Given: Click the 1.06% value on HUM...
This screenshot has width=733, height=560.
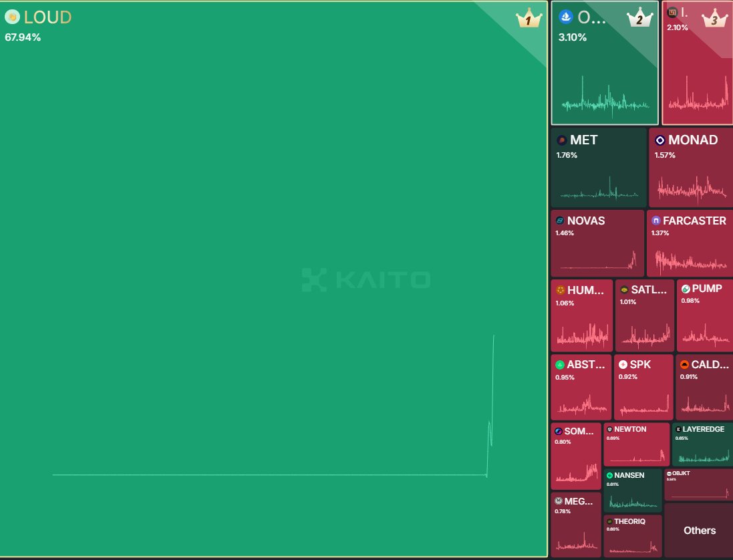Looking at the screenshot, I should 565,303.
